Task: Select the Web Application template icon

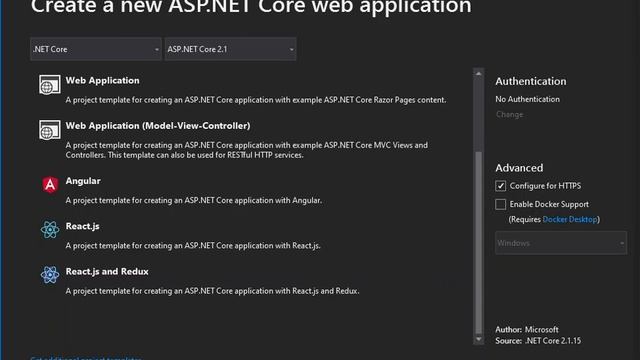Action: point(50,84)
